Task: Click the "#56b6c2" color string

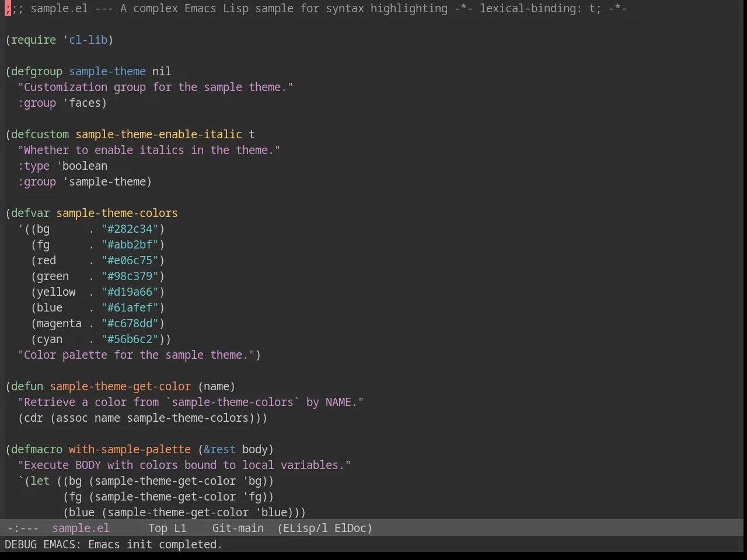Action: [x=130, y=339]
